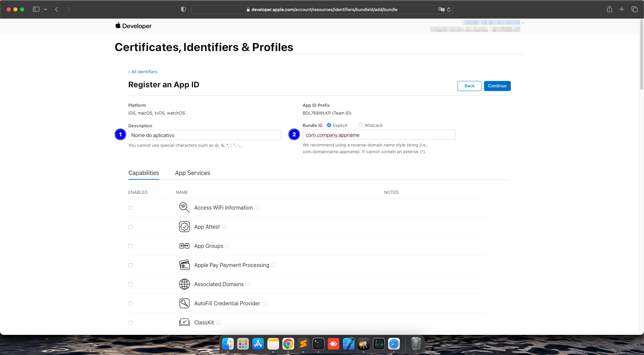Screen dimensions: 644x355
Task: Open Finder from the dock
Action: (228, 344)
